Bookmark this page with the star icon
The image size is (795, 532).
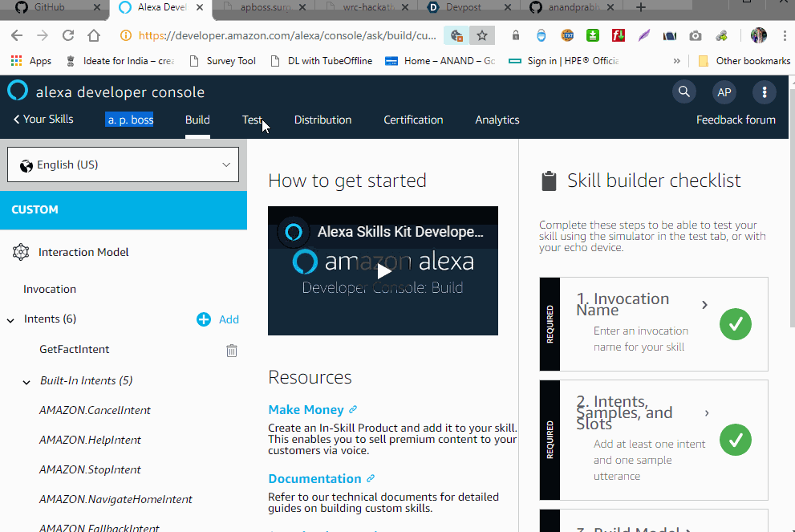(481, 35)
